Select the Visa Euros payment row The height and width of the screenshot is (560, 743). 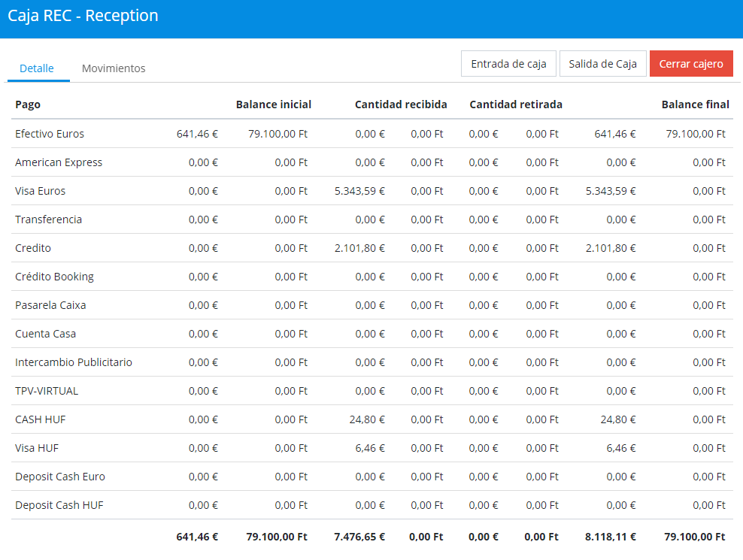(x=41, y=191)
